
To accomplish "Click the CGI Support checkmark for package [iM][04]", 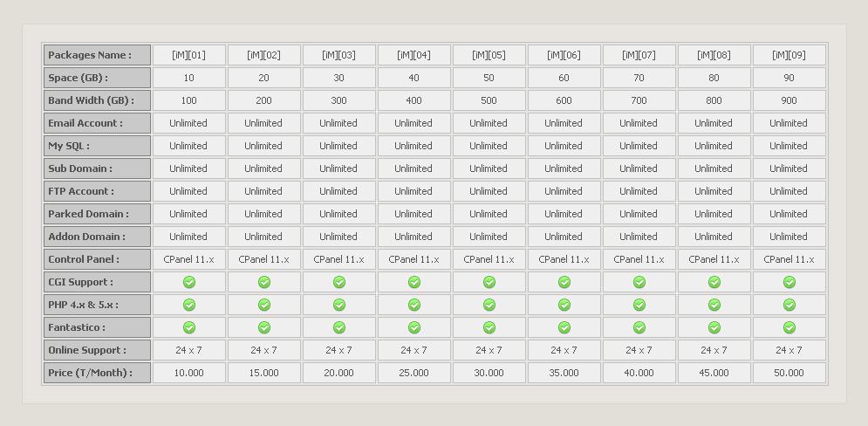I will point(414,282).
